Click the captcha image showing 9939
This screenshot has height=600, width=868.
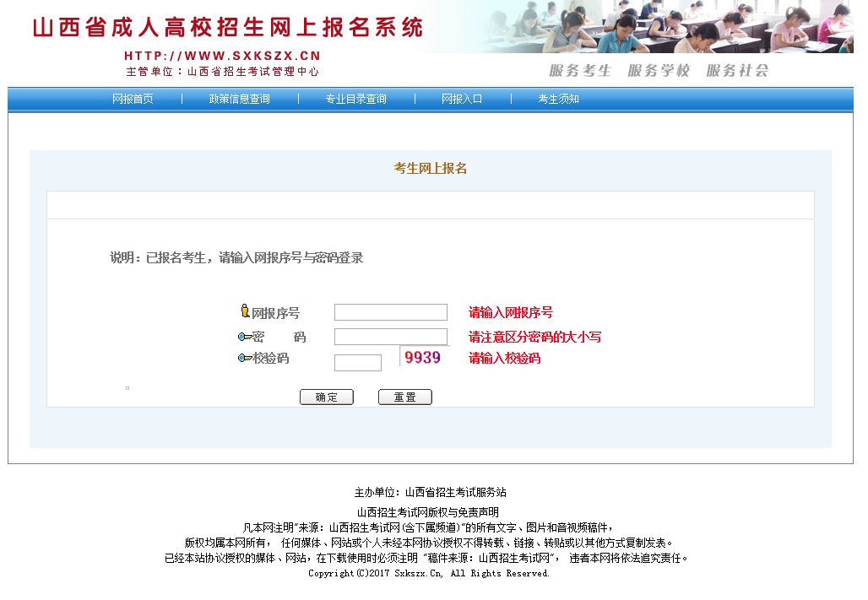420,359
